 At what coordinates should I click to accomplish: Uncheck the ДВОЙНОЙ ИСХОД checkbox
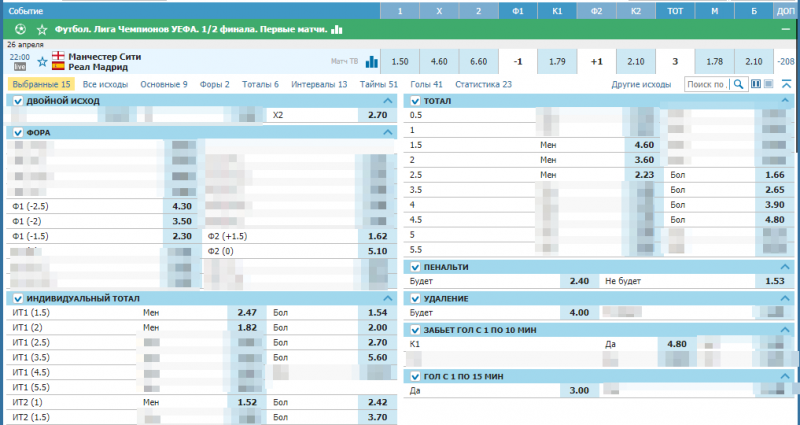point(17,102)
